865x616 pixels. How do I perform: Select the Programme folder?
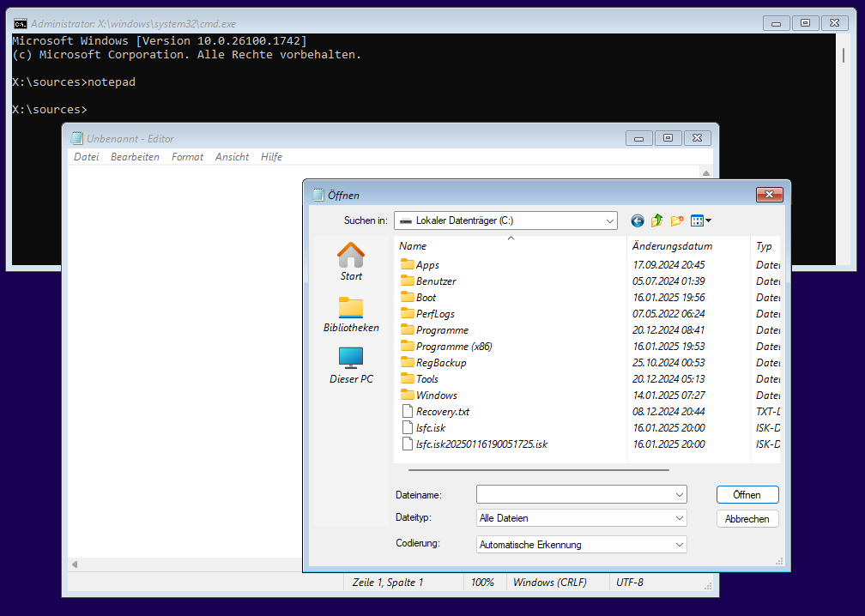pyautogui.click(x=435, y=329)
